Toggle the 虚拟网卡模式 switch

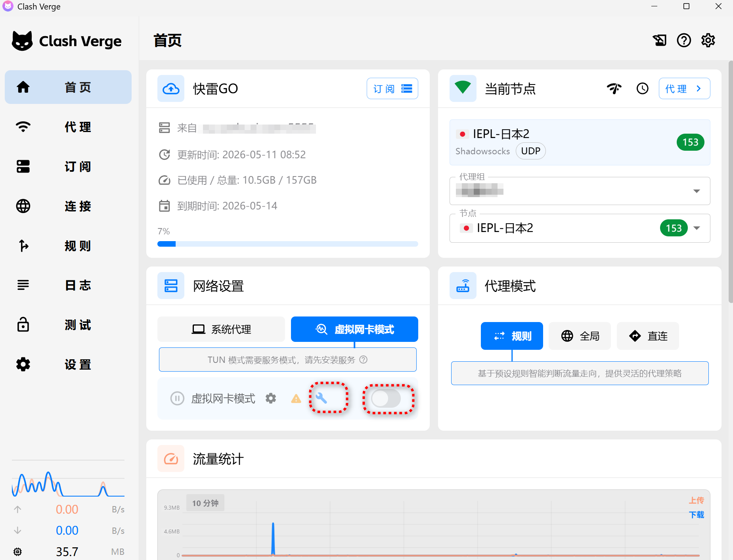tap(386, 398)
